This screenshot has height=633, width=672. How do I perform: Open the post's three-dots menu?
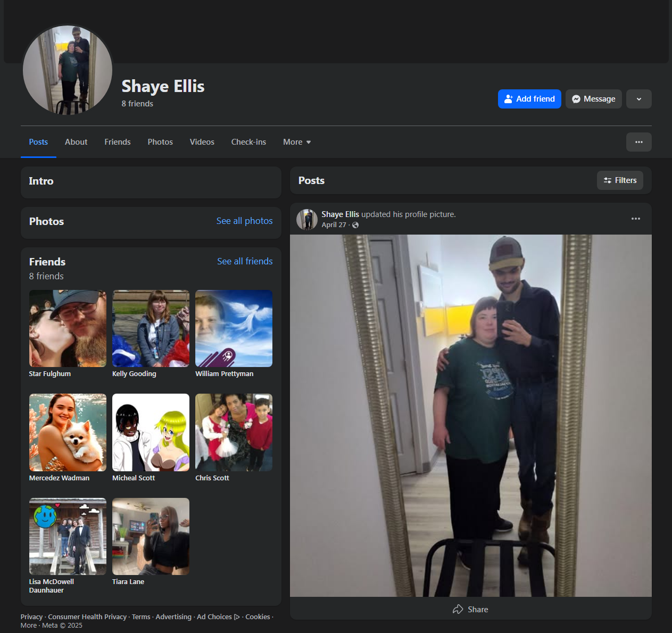[636, 219]
